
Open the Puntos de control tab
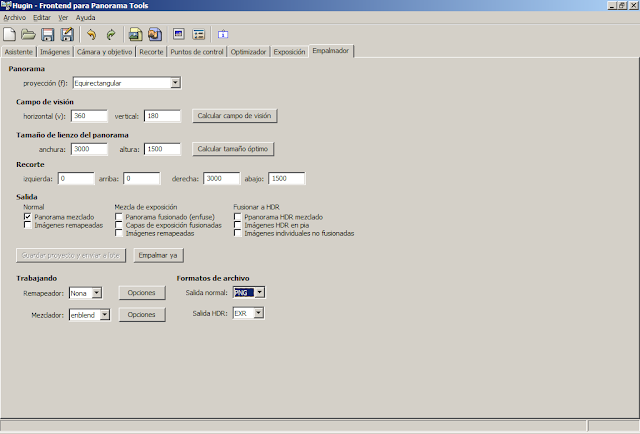[197, 52]
